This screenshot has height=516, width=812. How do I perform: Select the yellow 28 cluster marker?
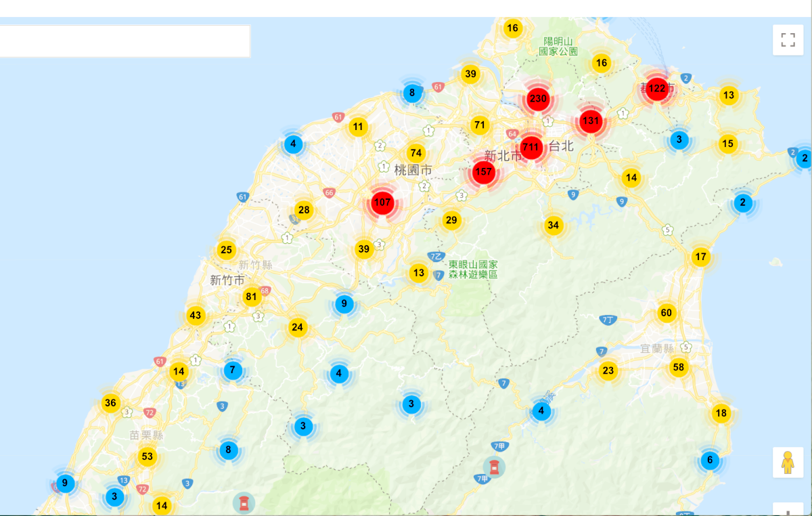[x=304, y=210]
